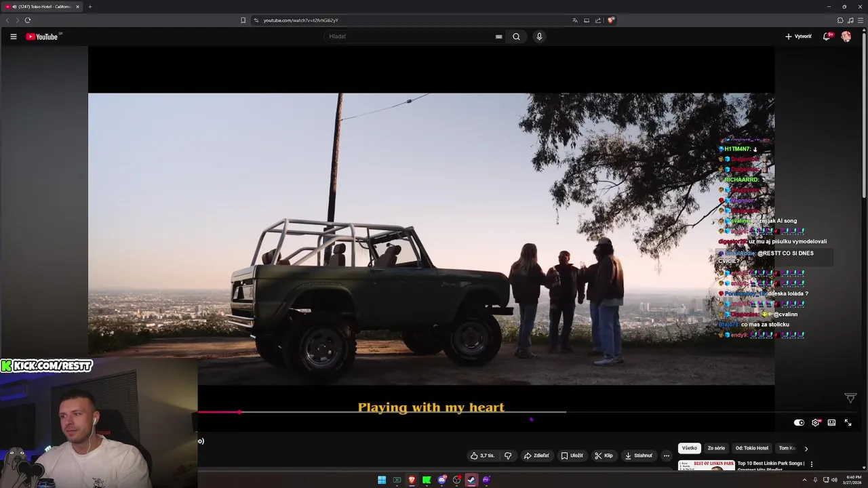868x488 pixels.
Task: Open volume control in system tray
Action: point(834,480)
